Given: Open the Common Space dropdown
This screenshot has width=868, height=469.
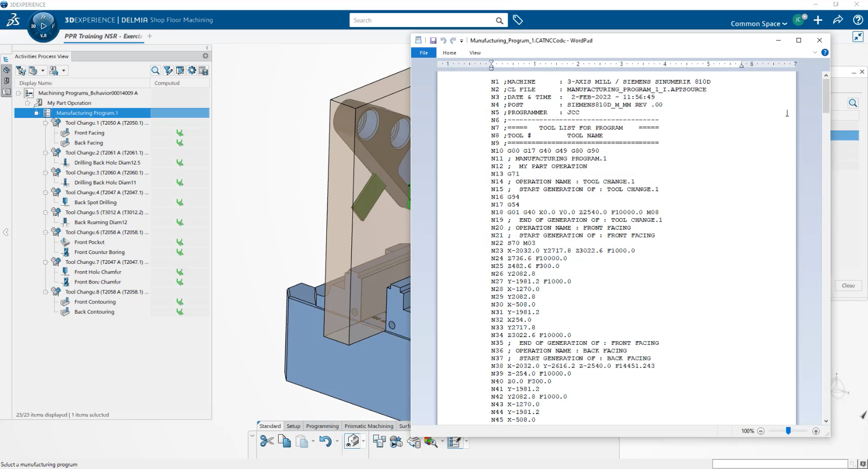Looking at the screenshot, I should 758,23.
